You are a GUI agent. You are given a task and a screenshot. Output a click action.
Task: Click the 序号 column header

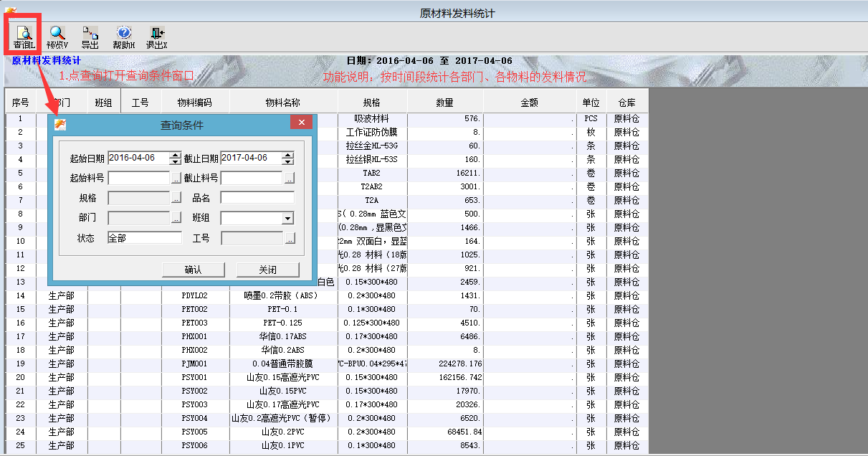click(20, 103)
